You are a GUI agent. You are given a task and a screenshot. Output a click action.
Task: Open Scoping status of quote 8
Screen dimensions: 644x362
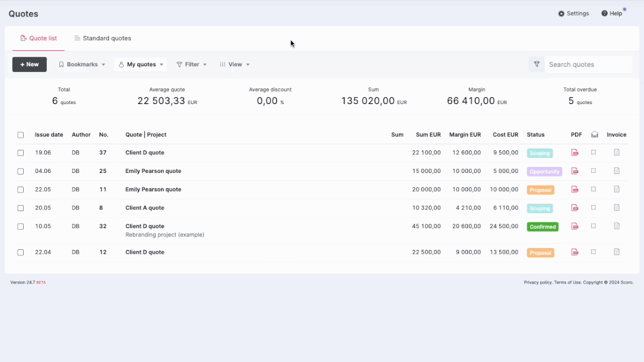539,208
